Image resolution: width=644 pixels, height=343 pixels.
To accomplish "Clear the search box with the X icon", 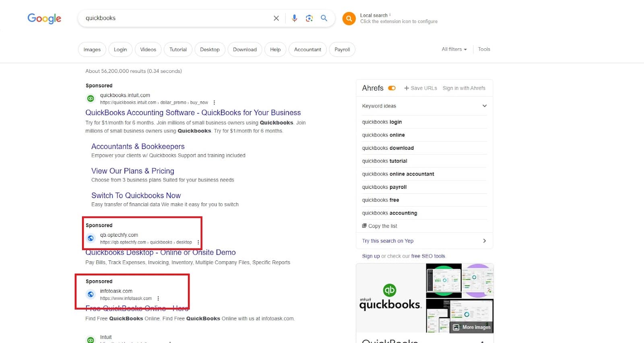I will click(x=276, y=18).
